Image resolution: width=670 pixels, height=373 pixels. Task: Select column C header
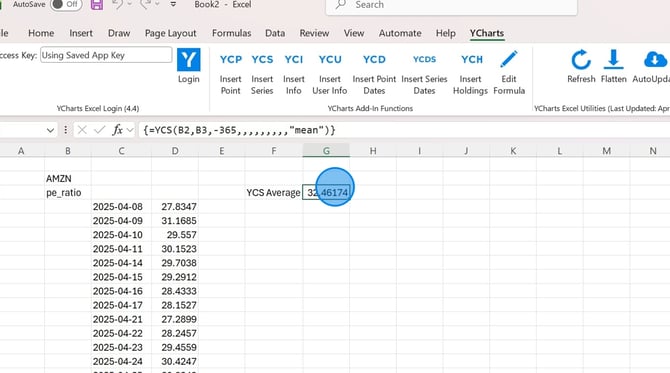(x=121, y=151)
